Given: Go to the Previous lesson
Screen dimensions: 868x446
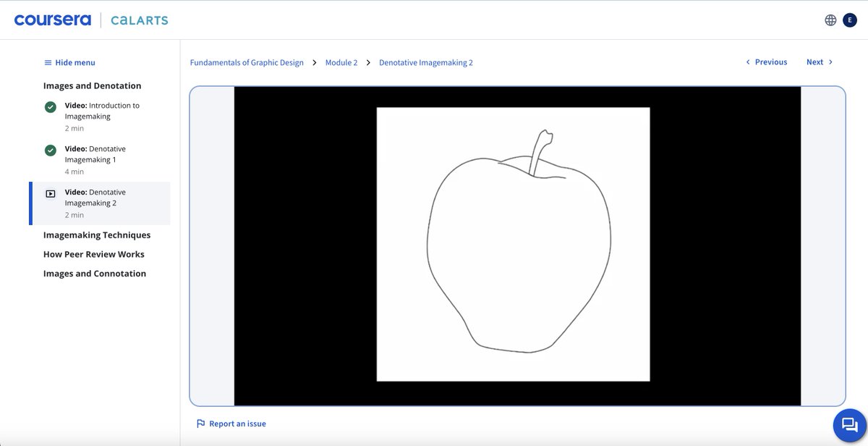Looking at the screenshot, I should 766,62.
